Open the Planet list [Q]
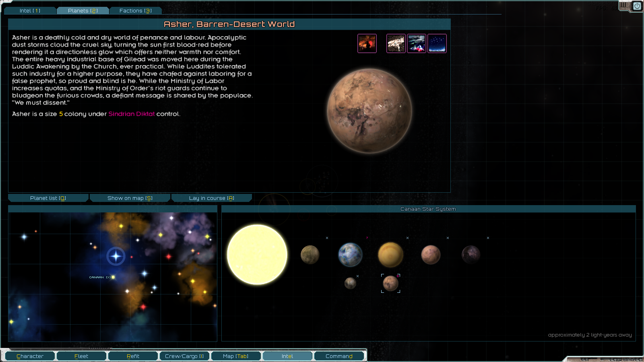The height and width of the screenshot is (362, 644). (x=48, y=198)
